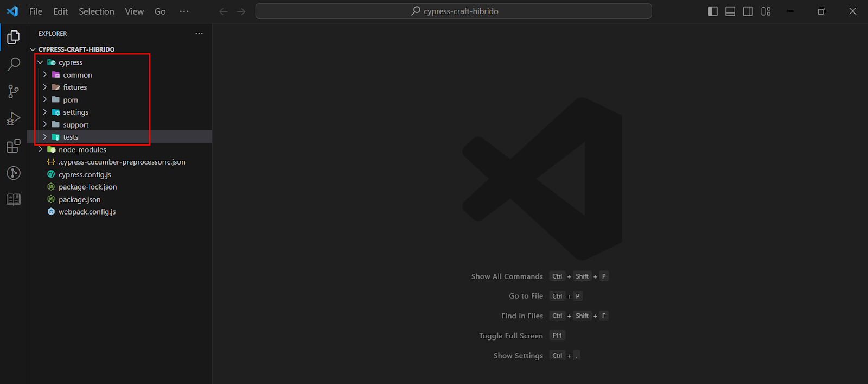868x384 pixels.
Task: Open the Git Graph icon in activity bar
Action: pos(14,173)
